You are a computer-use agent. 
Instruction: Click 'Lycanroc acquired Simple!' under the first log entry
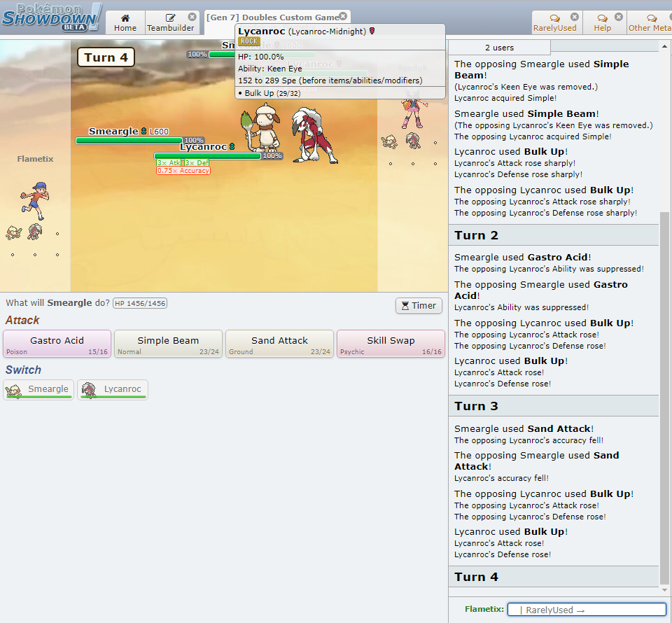click(x=505, y=98)
